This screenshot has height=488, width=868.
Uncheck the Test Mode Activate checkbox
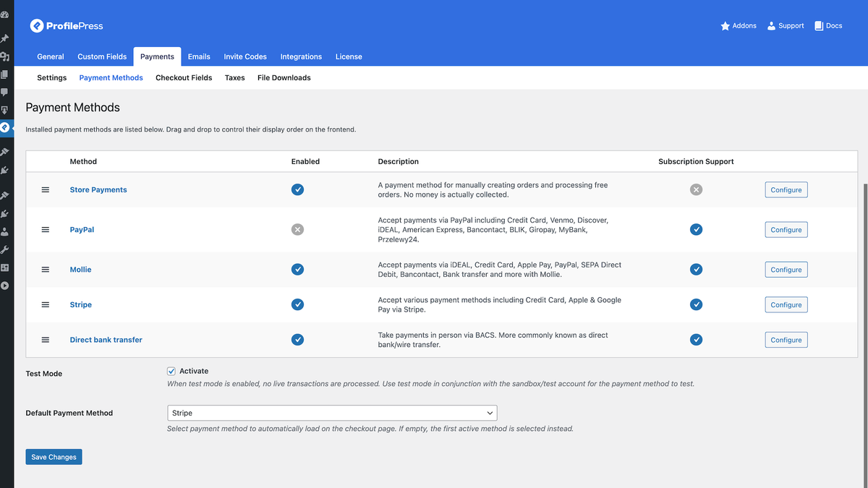171,371
